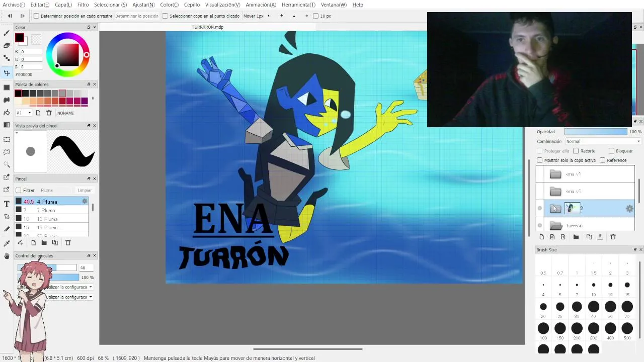Image resolution: width=644 pixels, height=362 pixels.
Task: Click the black foreground color swatch
Action: click(x=20, y=38)
